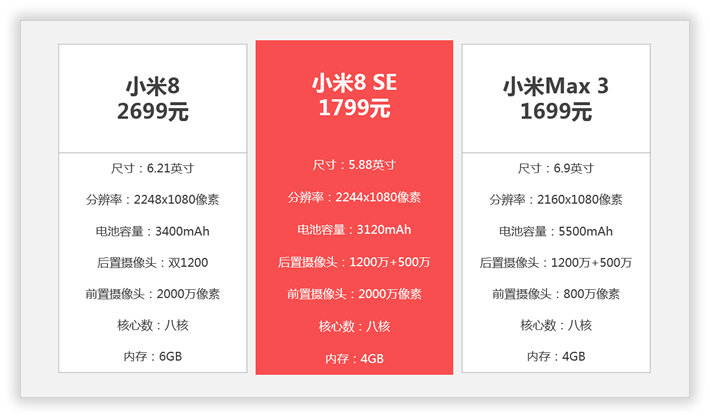Viewport: 710px width, 420px height.
Task: Click 核心数：八核 in the 小米8 SE card
Action: pyautogui.click(x=354, y=326)
